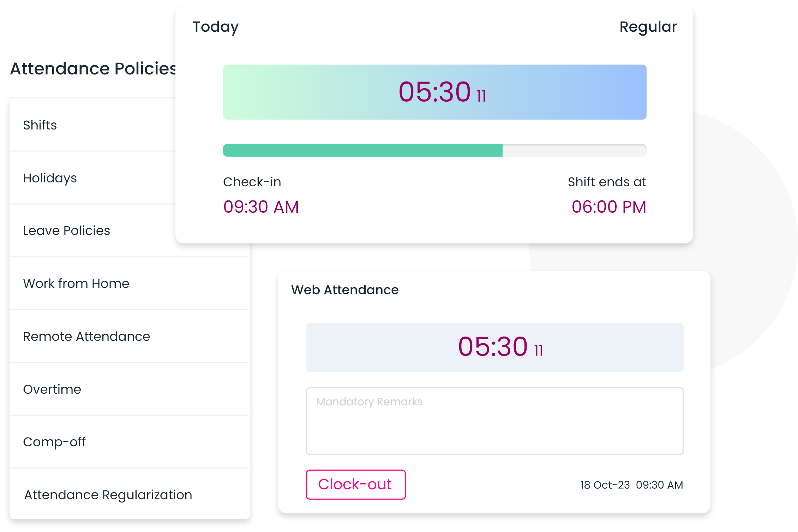The width and height of the screenshot is (798, 532).
Task: Open the Shifts policy
Action: [92, 125]
